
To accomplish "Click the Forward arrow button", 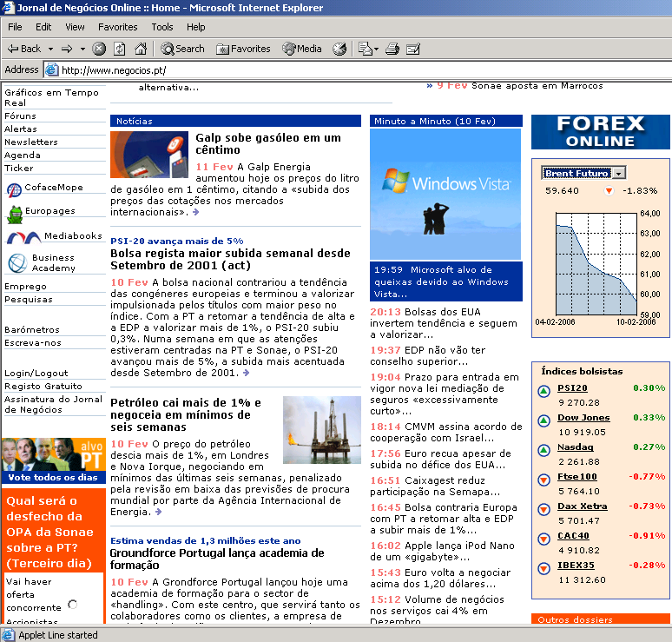I will [67, 49].
